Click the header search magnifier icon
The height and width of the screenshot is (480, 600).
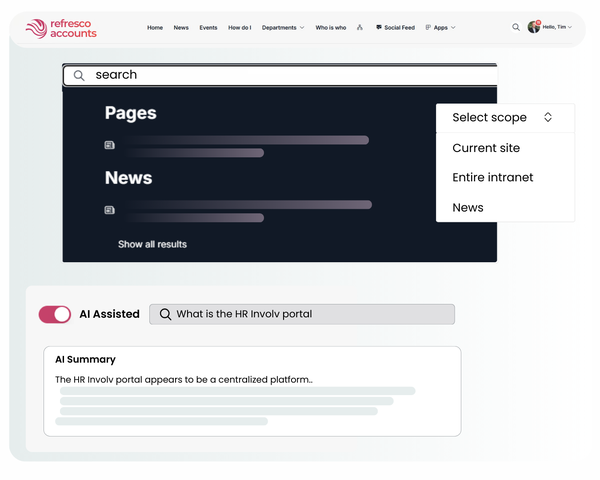516,27
